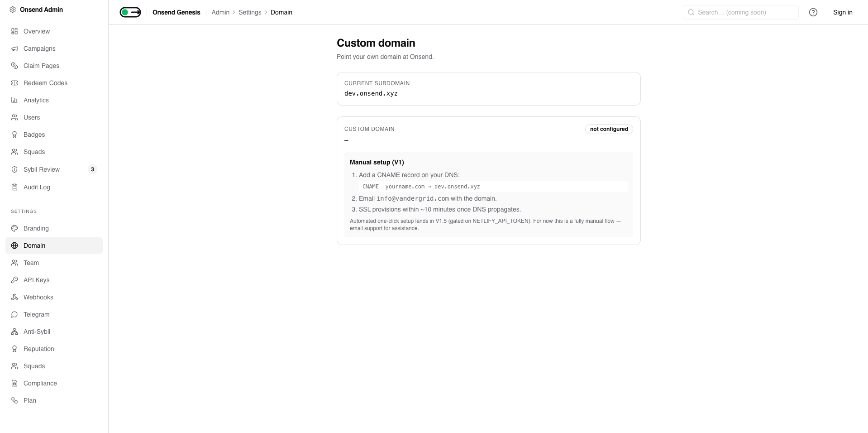Click the Branding palette icon
Viewport: 868px width, 433px height.
click(x=14, y=228)
